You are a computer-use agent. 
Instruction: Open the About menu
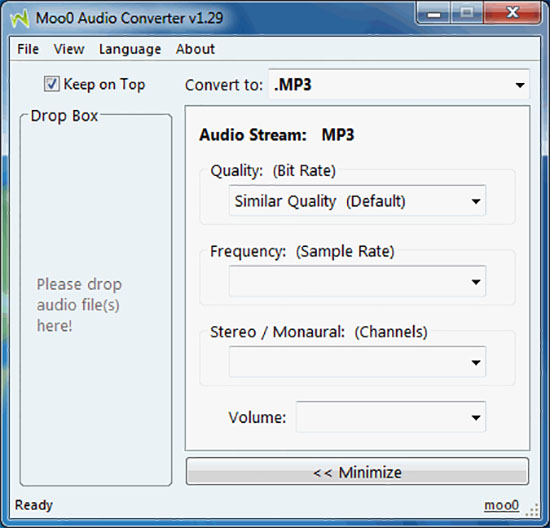coord(195,49)
